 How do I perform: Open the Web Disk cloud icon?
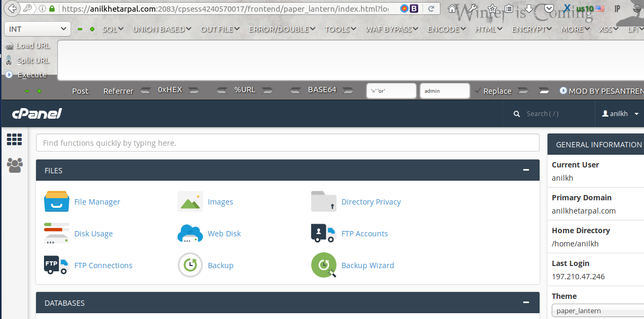[190, 234]
